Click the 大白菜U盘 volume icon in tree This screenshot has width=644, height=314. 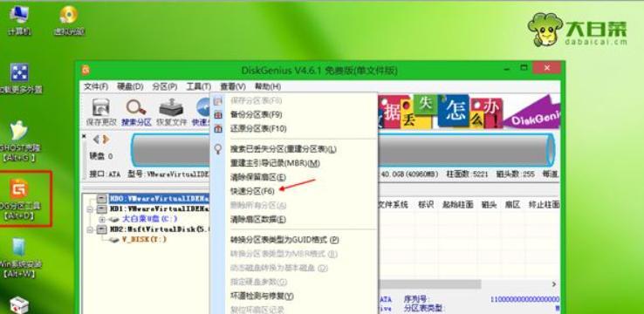point(114,220)
